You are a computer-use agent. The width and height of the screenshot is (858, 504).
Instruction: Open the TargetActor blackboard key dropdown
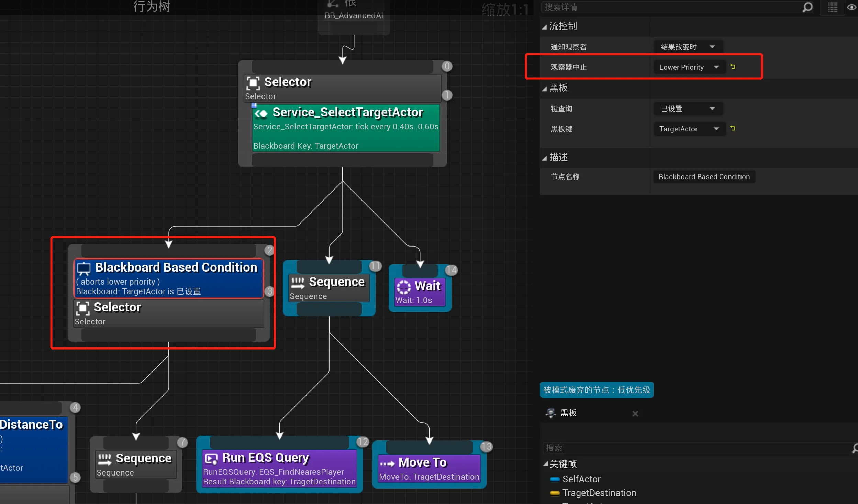tap(689, 129)
